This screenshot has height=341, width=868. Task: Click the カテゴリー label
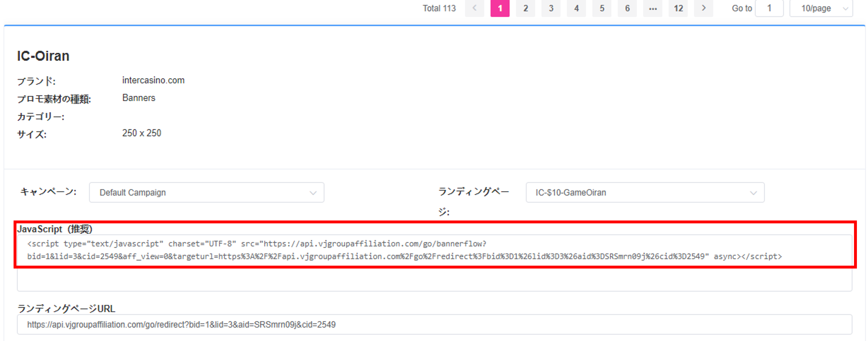(x=41, y=117)
